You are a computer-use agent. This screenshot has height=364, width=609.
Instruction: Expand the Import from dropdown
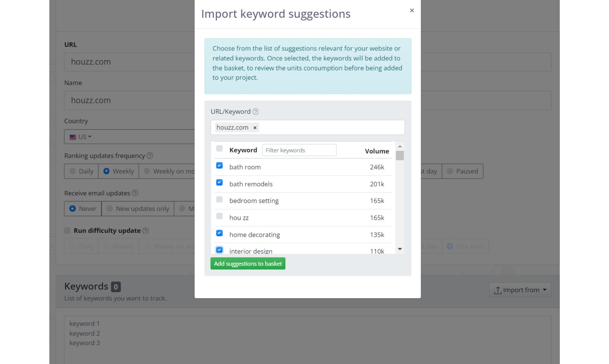(520, 290)
